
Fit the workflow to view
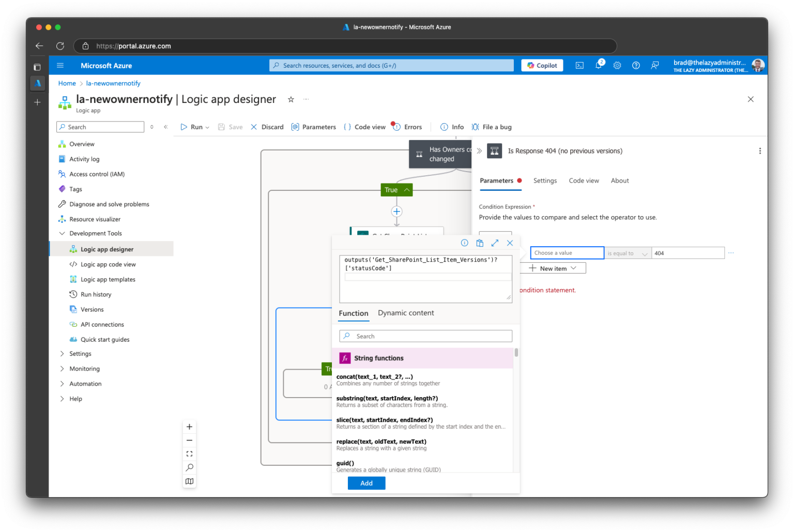click(190, 454)
